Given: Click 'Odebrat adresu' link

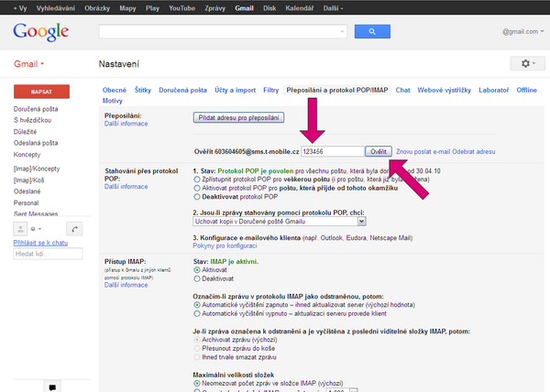Looking at the screenshot, I should point(474,152).
